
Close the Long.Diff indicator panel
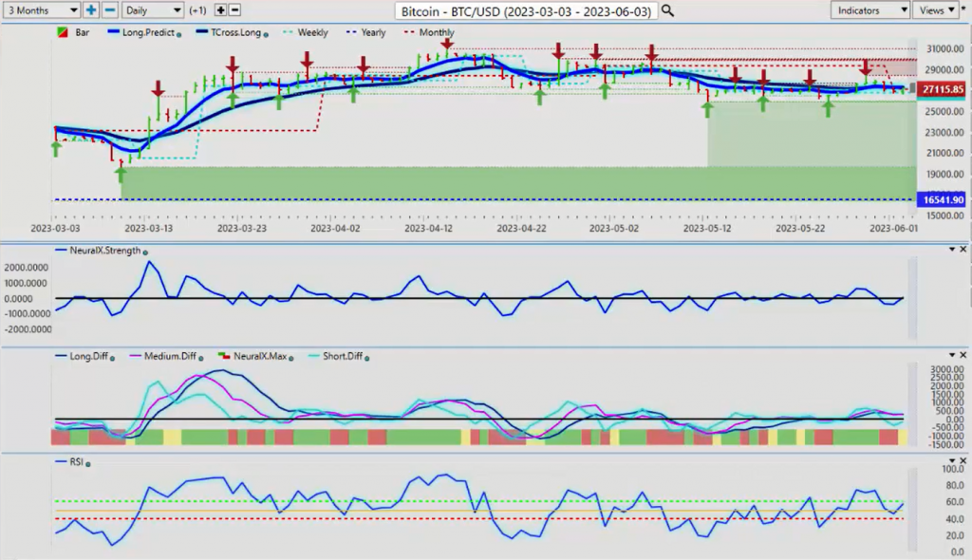pyautogui.click(x=963, y=355)
